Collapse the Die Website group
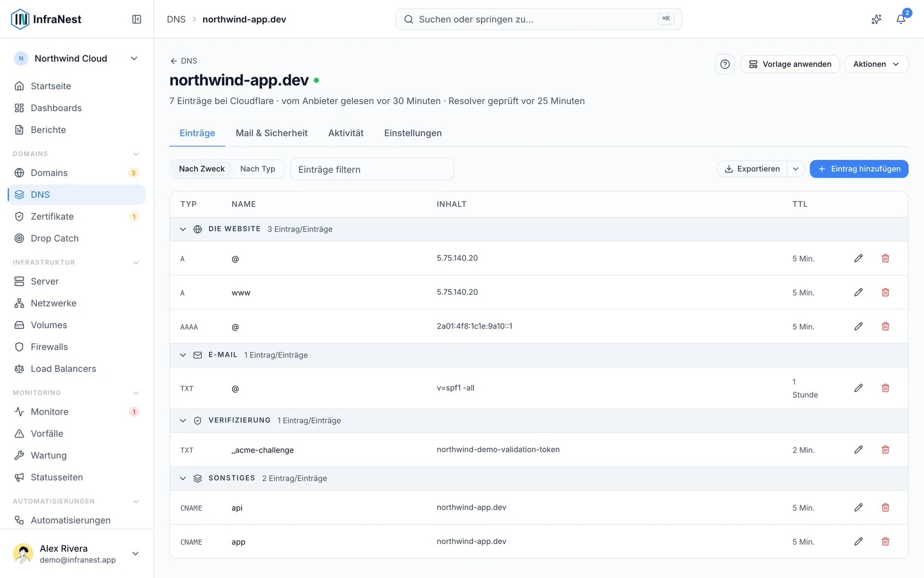Screen dimensions: 924x578 coord(183,229)
